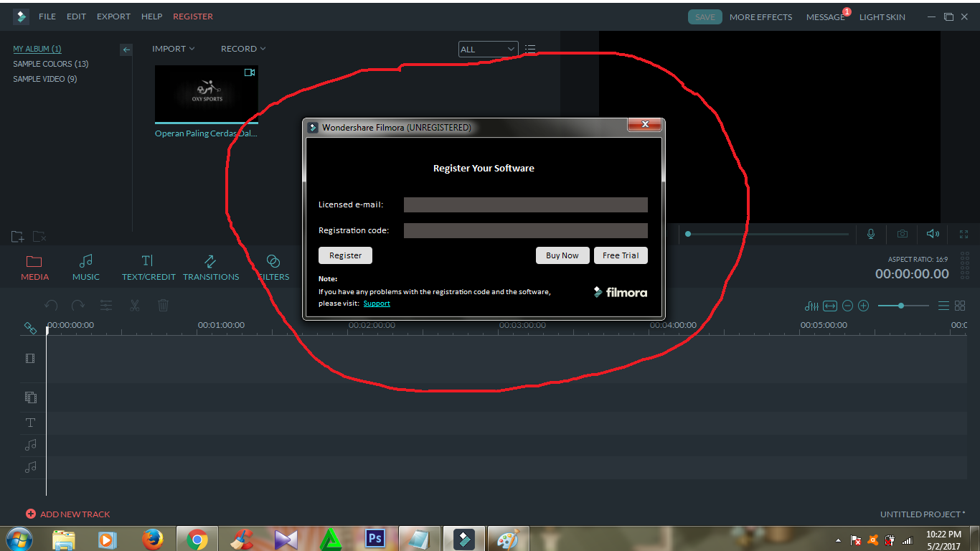Click the second music track note icon
980x551 pixels.
(30, 467)
